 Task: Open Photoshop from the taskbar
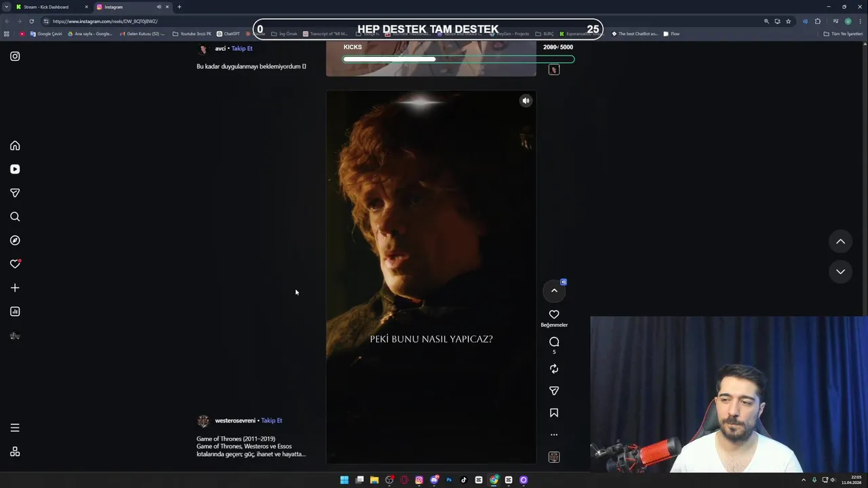(449, 480)
